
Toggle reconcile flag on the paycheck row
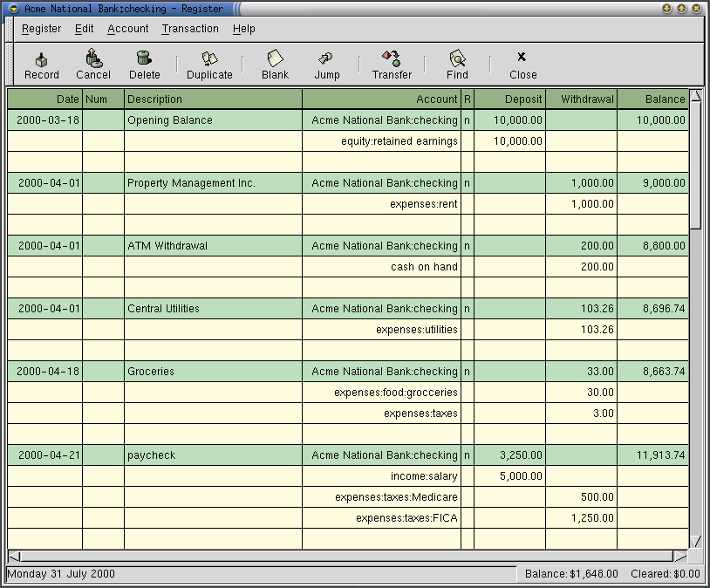[468, 455]
